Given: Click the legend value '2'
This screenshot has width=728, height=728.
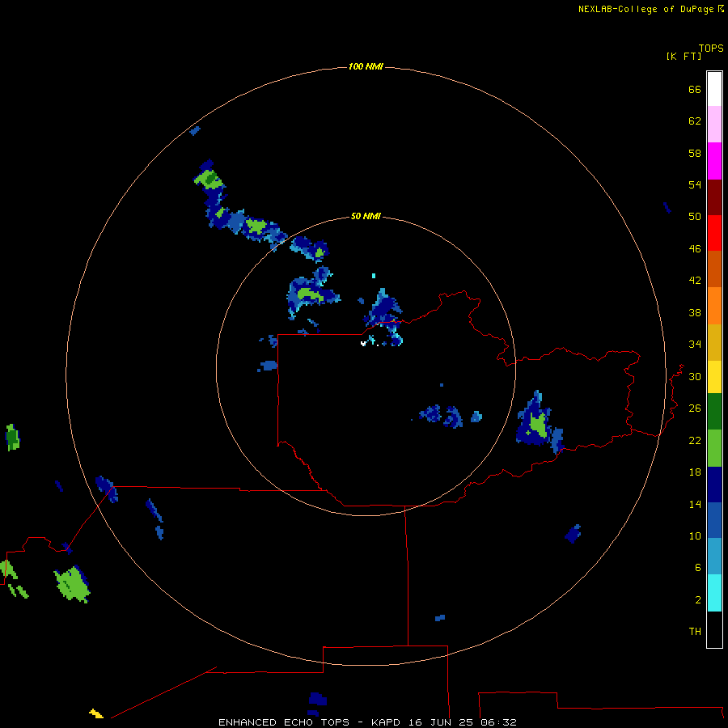Looking at the screenshot, I should 698,599.
